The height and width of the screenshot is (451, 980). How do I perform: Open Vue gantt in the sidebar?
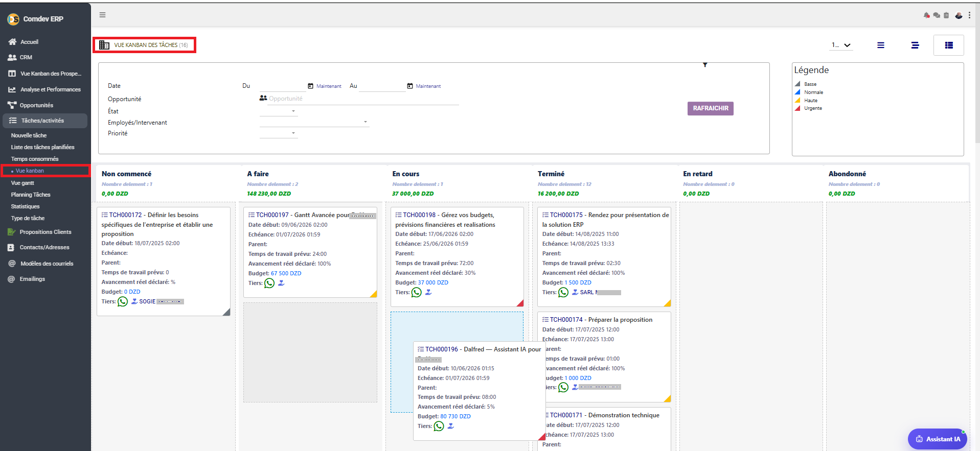tap(22, 183)
